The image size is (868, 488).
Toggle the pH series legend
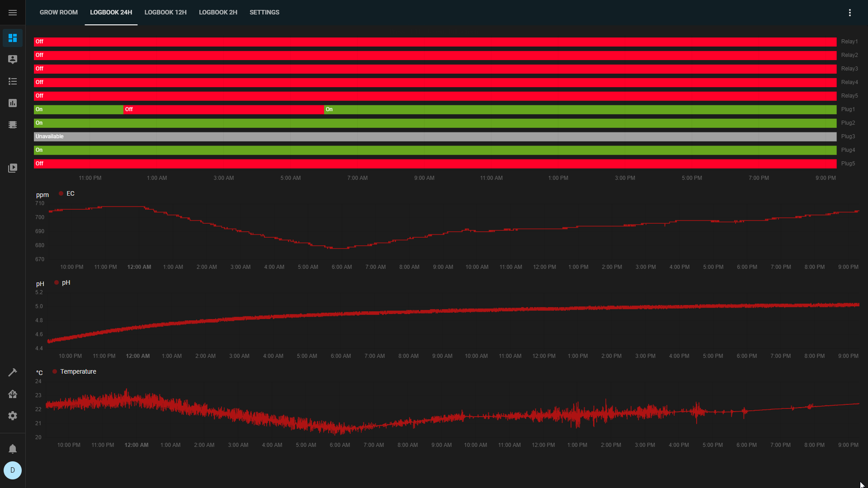(62, 282)
